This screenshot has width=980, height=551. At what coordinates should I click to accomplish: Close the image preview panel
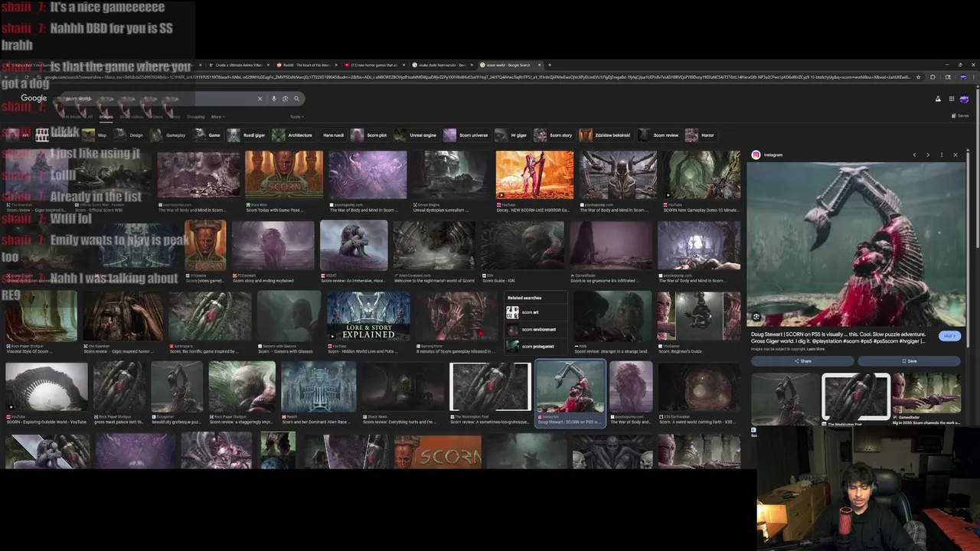pyautogui.click(x=955, y=155)
